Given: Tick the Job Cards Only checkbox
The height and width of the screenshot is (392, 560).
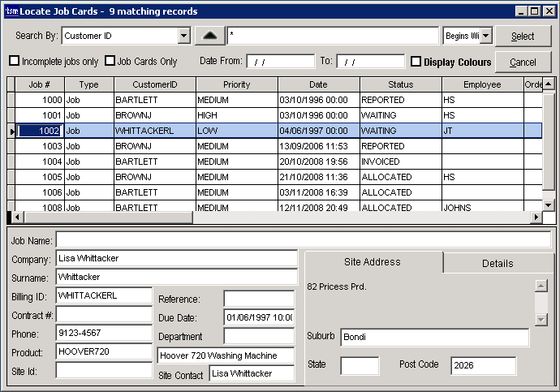Looking at the screenshot, I should tap(110, 61).
